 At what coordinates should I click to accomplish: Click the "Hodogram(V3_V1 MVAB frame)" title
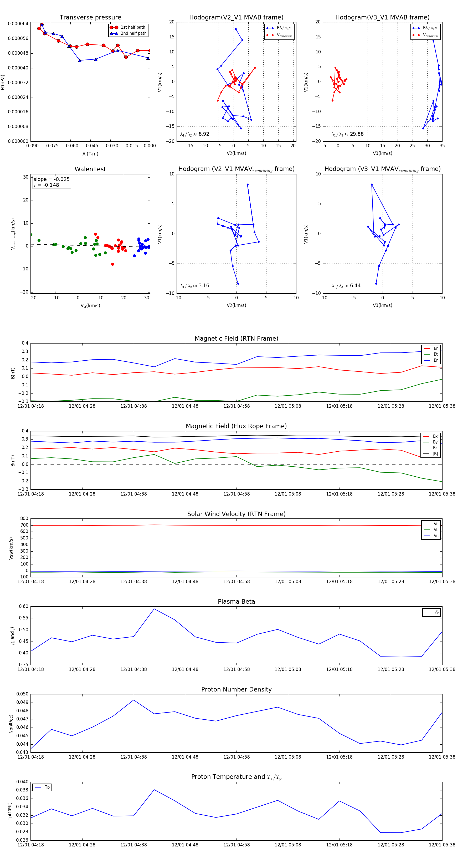tap(382, 18)
